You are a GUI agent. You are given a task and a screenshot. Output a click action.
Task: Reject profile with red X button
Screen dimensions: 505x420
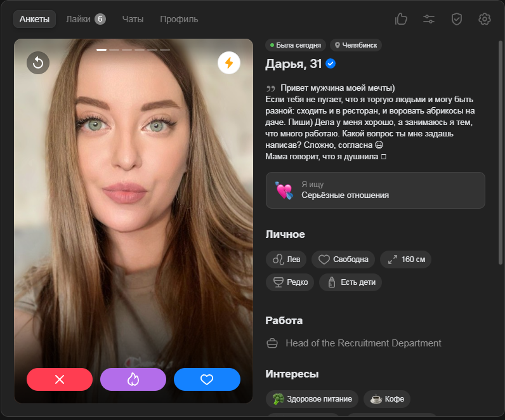point(60,379)
